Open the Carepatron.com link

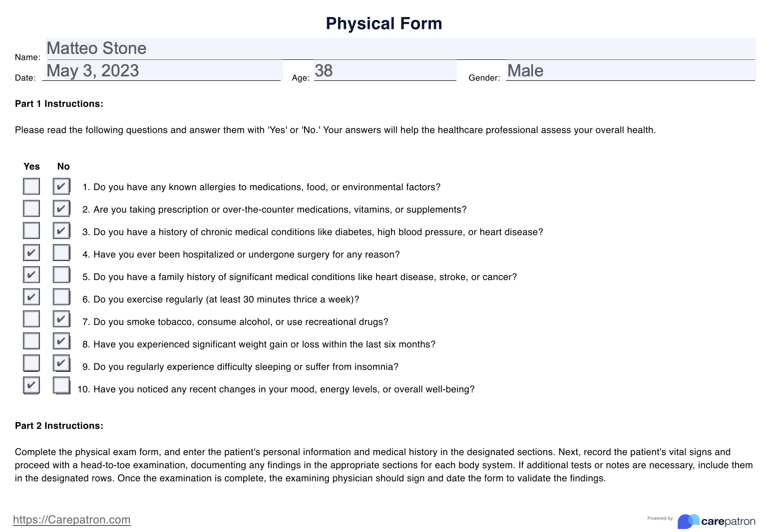(x=72, y=520)
